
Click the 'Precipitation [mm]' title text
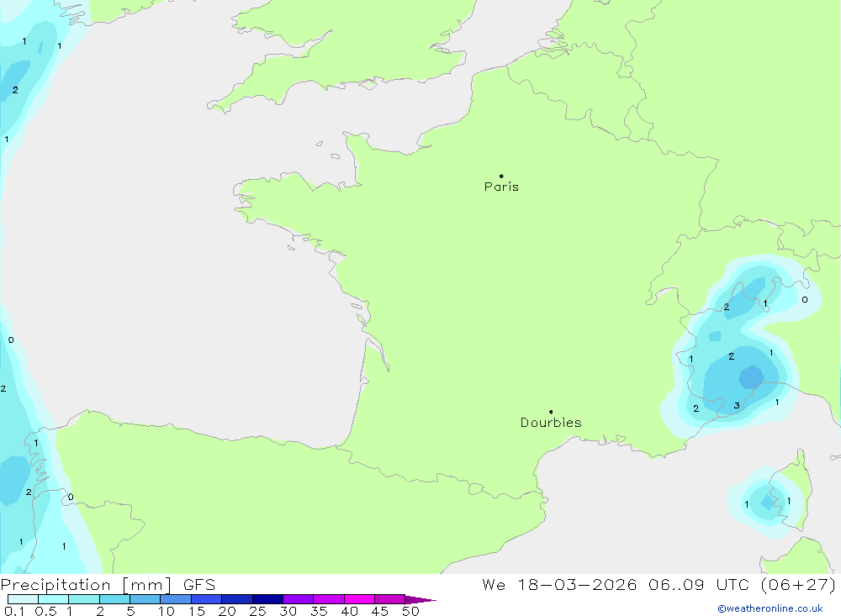86,585
